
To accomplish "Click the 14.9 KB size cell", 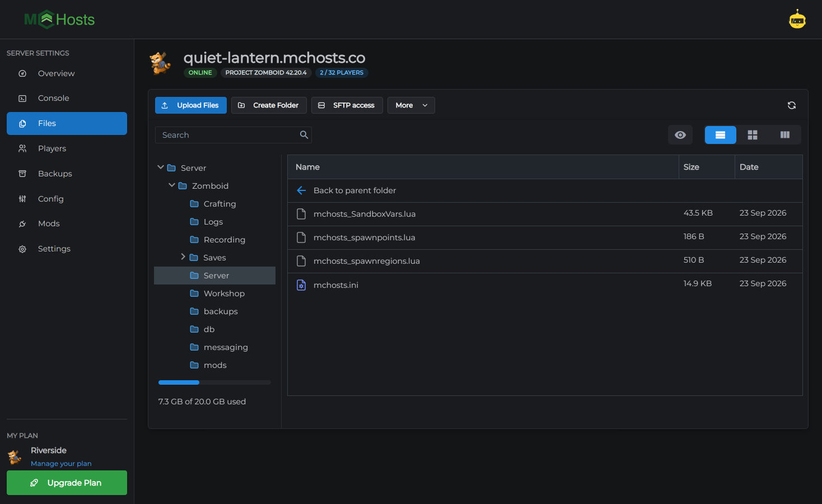I will (698, 283).
